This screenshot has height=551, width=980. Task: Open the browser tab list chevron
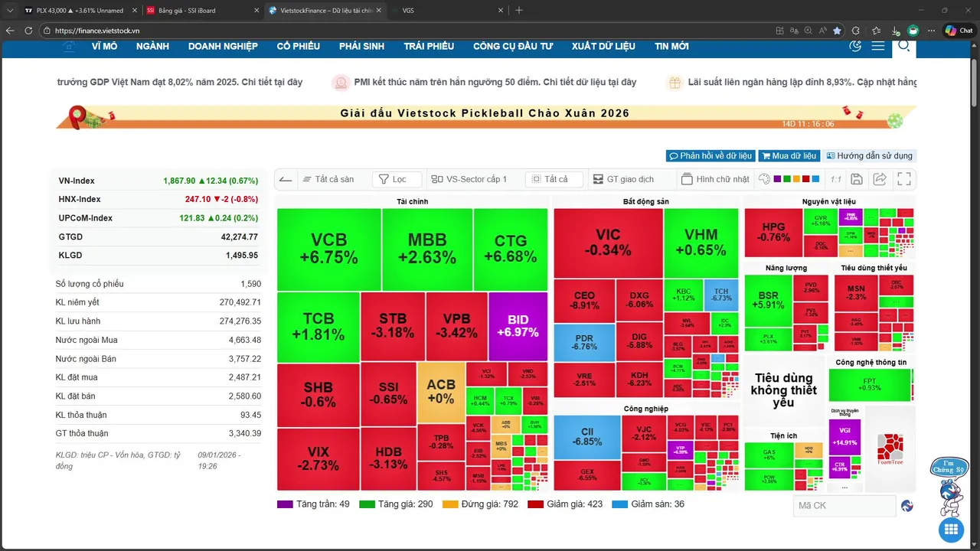[x=8, y=10]
